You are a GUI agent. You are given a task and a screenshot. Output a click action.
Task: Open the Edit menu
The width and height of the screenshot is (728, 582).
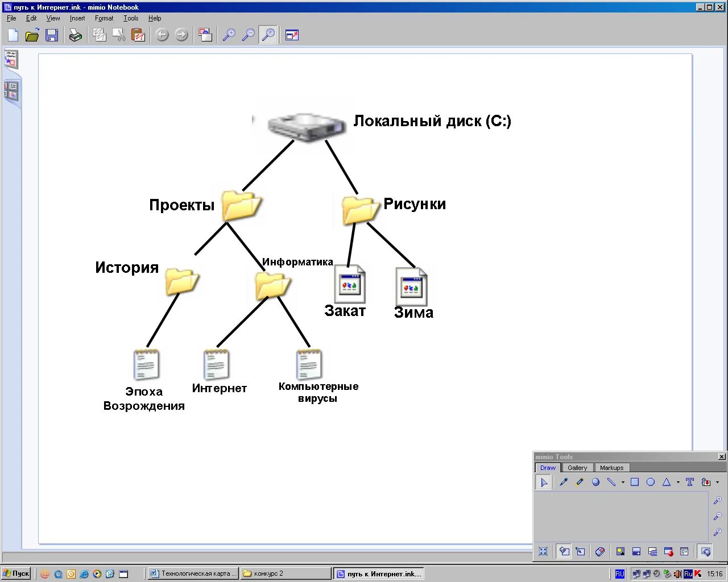(x=31, y=18)
